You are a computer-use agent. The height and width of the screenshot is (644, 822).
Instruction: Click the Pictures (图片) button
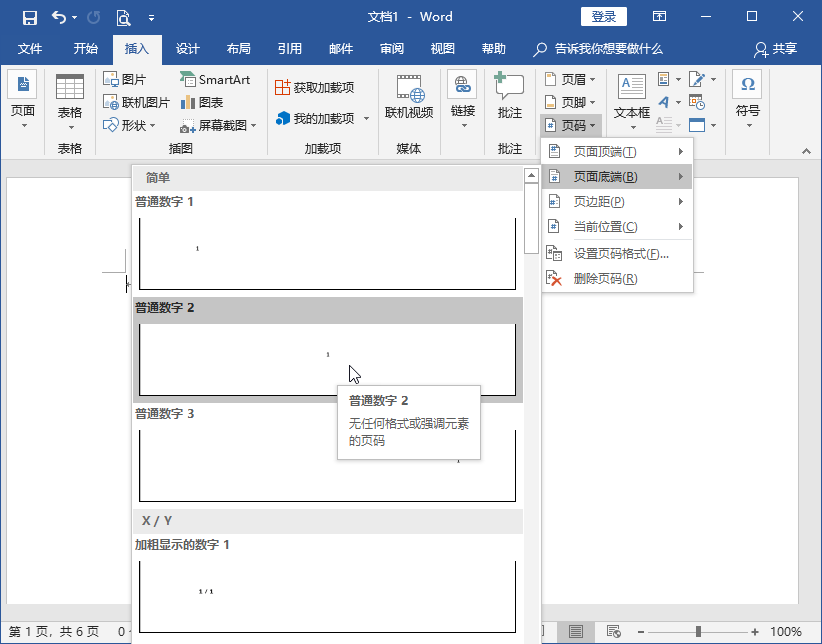click(x=125, y=79)
